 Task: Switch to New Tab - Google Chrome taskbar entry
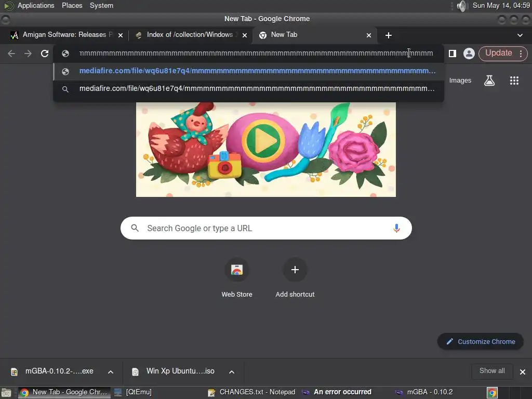[x=64, y=392]
